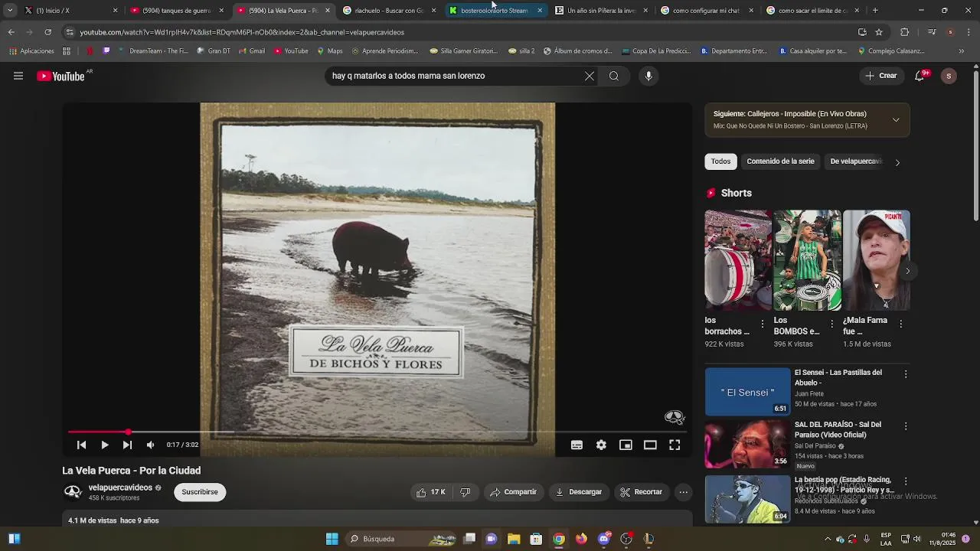This screenshot has width=980, height=551.
Task: Open the tab search dropdown
Action: click(10, 11)
